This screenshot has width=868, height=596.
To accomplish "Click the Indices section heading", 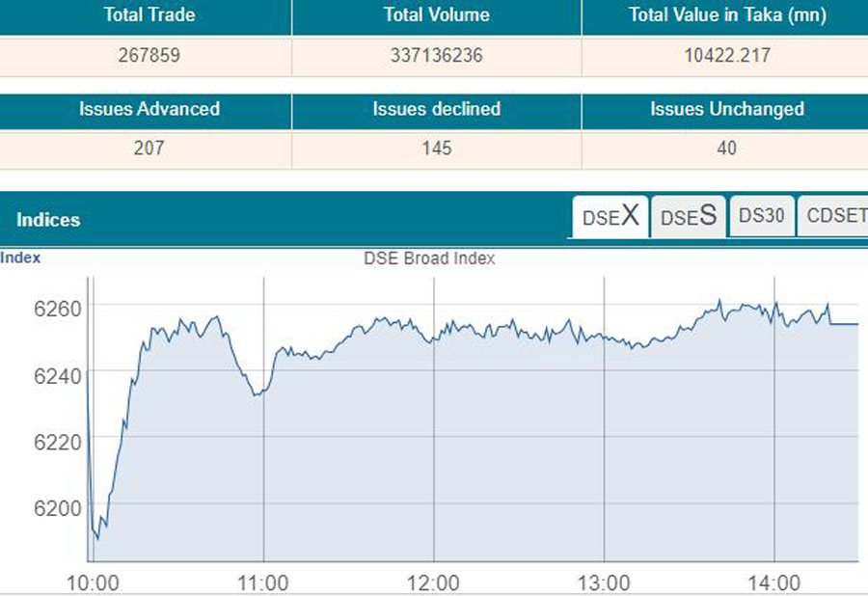I will (x=48, y=220).
